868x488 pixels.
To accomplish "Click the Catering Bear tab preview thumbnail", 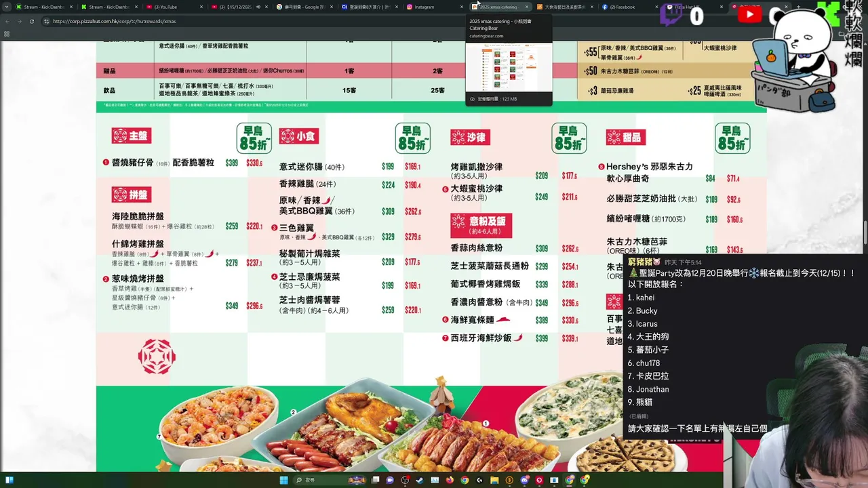I will click(509, 67).
